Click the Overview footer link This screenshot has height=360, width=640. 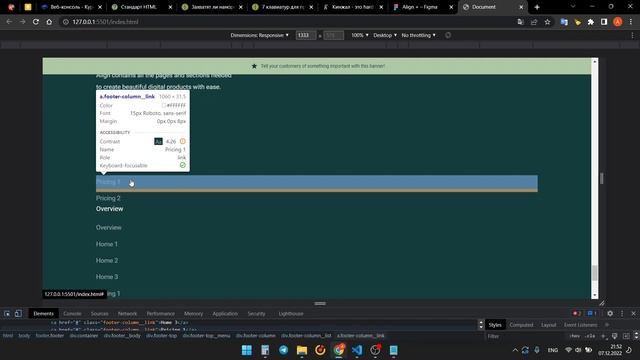click(x=109, y=227)
